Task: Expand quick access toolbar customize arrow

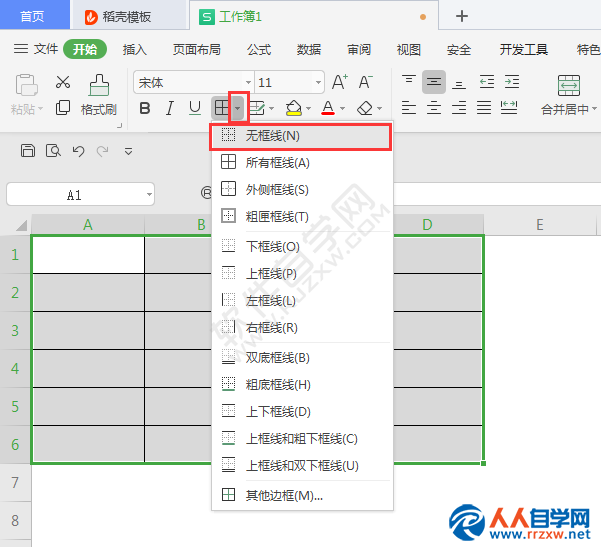Action: tap(128, 151)
